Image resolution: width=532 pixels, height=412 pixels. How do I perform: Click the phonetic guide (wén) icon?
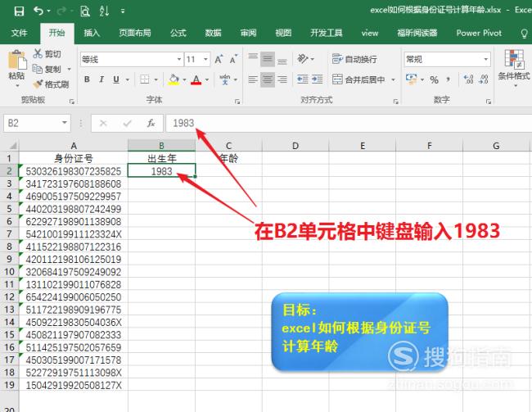tap(224, 79)
